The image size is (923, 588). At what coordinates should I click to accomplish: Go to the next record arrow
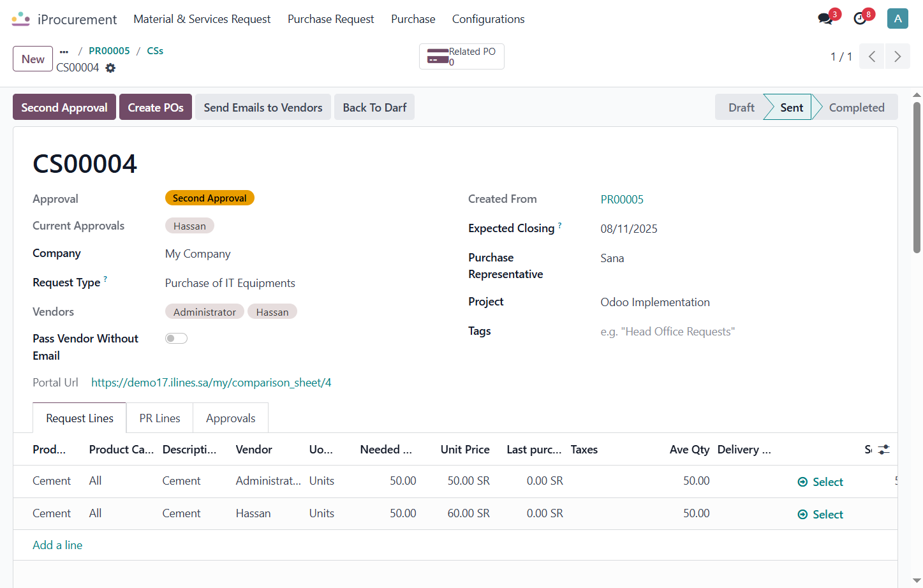click(897, 56)
